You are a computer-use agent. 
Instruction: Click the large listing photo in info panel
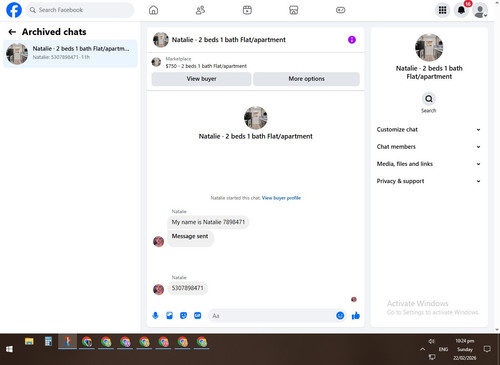pyautogui.click(x=429, y=47)
